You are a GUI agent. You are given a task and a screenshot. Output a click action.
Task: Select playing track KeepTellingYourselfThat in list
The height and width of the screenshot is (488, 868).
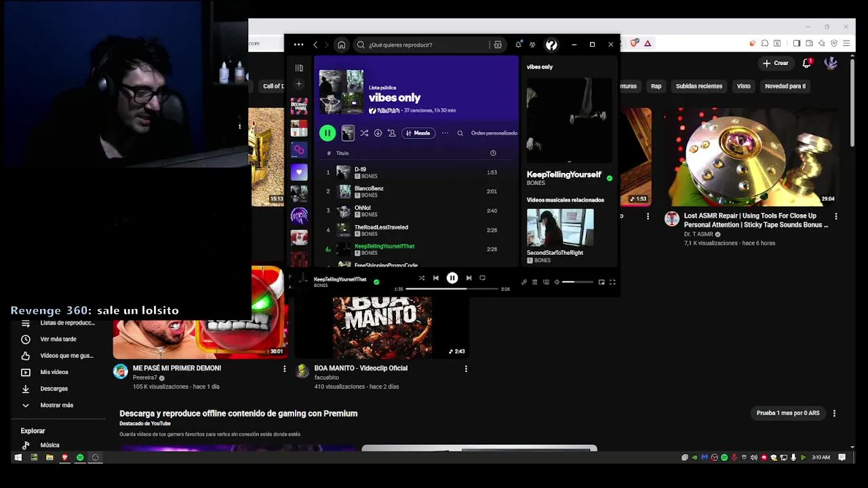pyautogui.click(x=416, y=249)
